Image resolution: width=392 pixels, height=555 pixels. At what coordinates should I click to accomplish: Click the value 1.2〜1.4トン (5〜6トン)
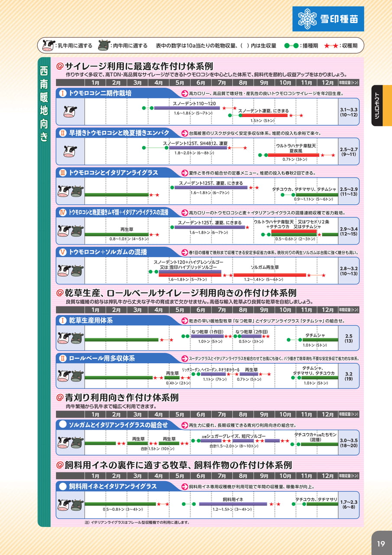264,280
